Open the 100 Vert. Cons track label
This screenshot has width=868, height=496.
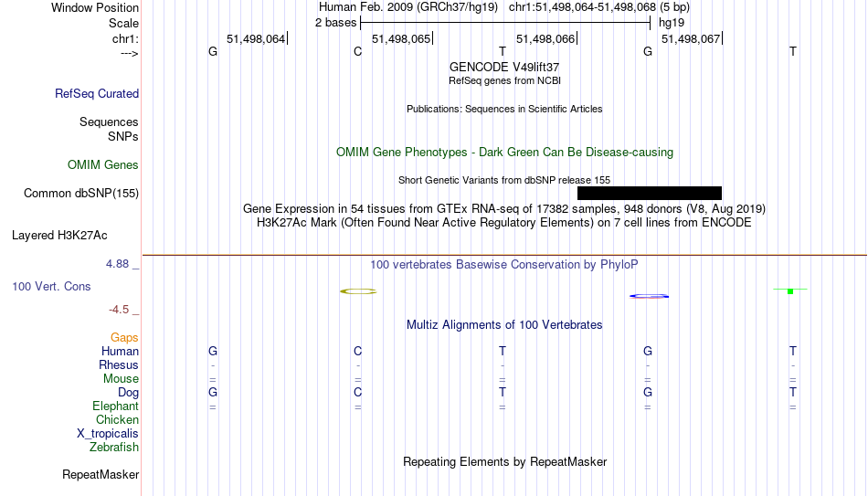tap(51, 286)
